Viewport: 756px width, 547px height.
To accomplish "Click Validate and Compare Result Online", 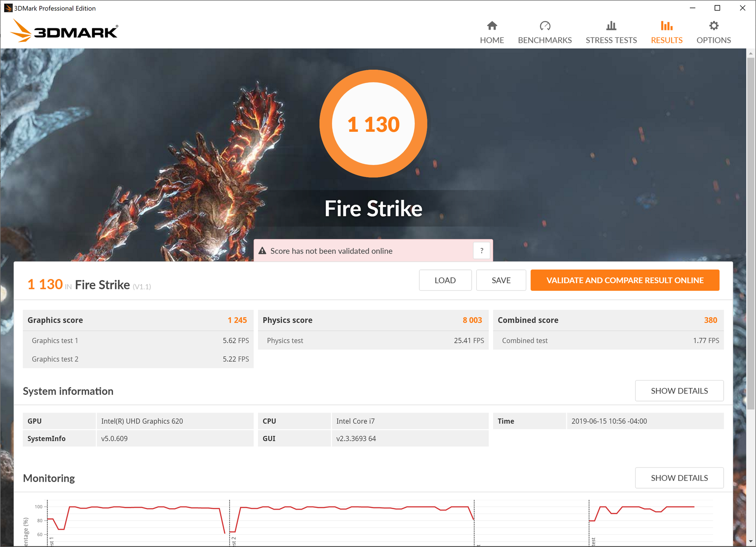I will click(625, 280).
